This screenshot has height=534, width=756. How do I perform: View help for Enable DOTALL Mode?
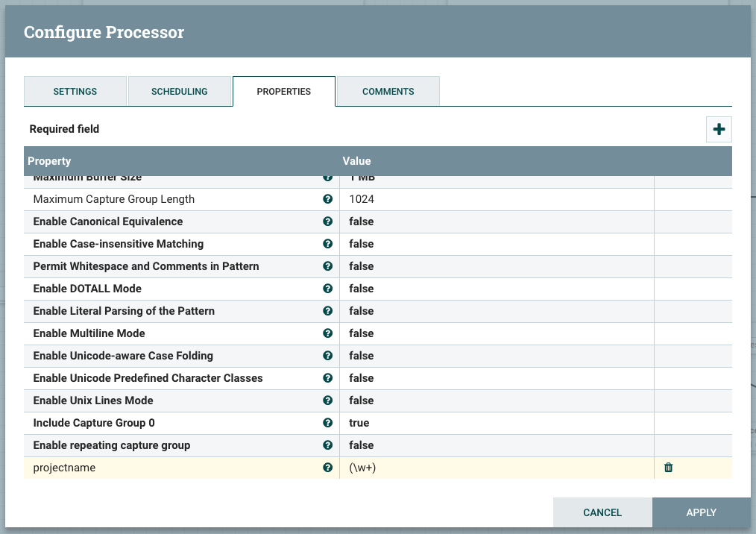327,289
